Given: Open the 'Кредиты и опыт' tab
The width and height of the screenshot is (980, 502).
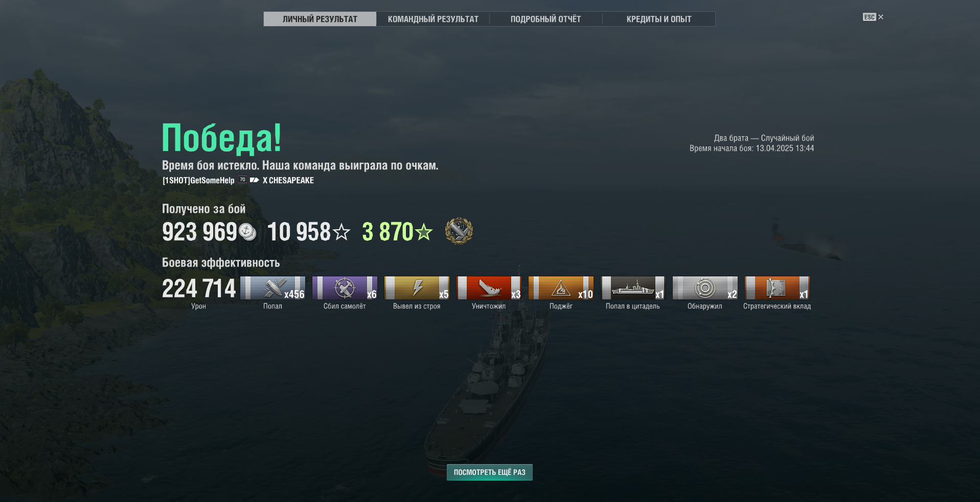Looking at the screenshot, I should pyautogui.click(x=659, y=19).
